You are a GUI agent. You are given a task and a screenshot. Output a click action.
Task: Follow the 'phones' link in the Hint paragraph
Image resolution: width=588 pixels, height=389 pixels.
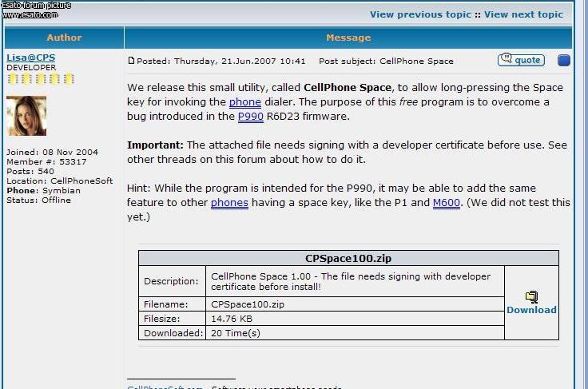229,203
